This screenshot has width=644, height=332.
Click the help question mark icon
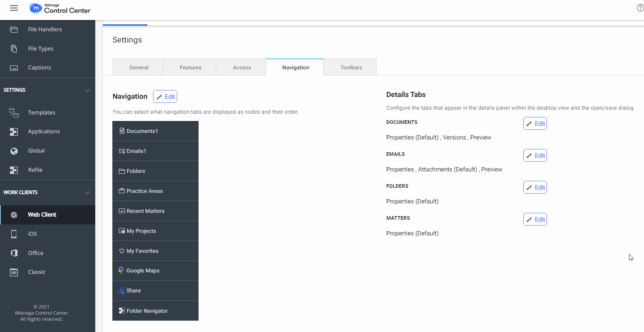[640, 7]
